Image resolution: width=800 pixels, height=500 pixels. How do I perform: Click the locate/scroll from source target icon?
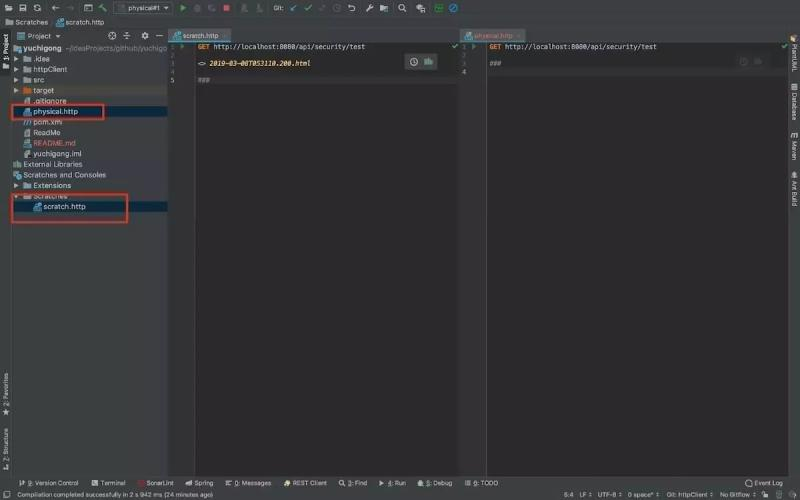pos(112,36)
